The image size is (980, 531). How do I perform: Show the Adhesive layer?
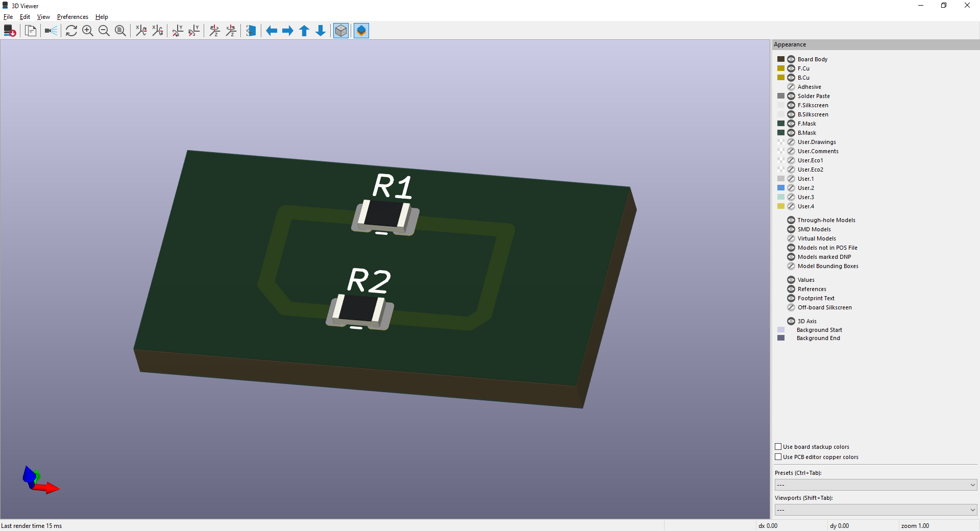point(791,87)
